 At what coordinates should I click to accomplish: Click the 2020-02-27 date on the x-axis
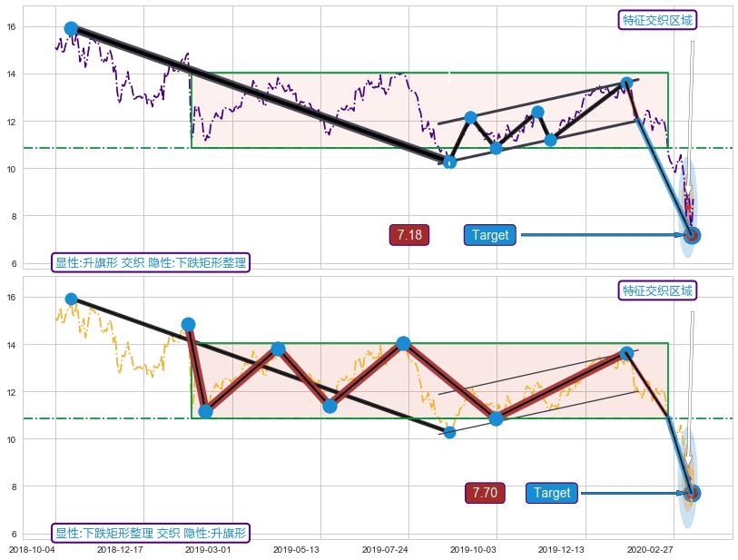[651, 549]
